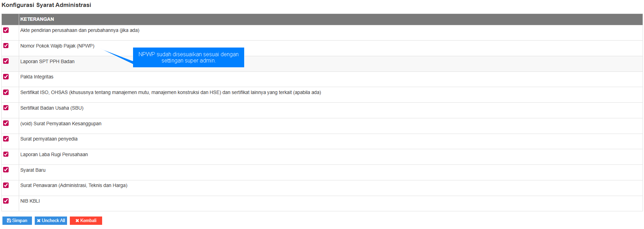This screenshot has height=229, width=644.
Task: Uncheck Sertifikat Badan Usaha (SBU)
Action: [x=6, y=108]
